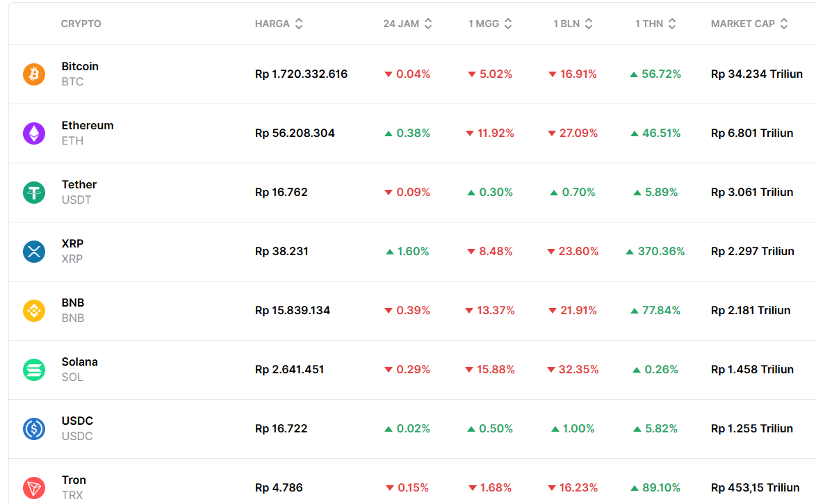Click the Solana name link

(x=79, y=362)
